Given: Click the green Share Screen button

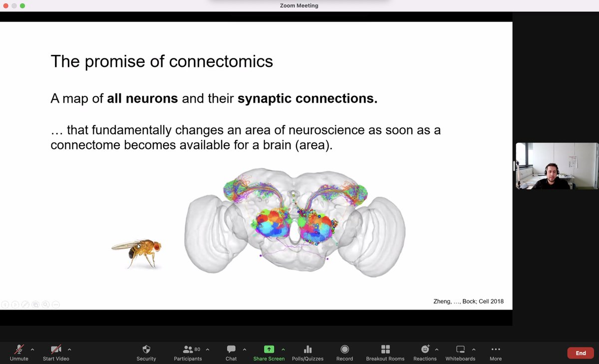Looking at the screenshot, I should tap(269, 353).
